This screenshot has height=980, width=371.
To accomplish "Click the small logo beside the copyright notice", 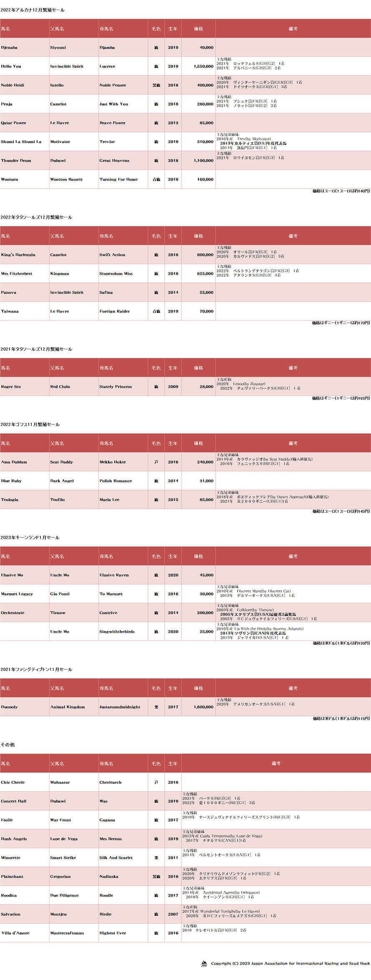I will pos(204,964).
